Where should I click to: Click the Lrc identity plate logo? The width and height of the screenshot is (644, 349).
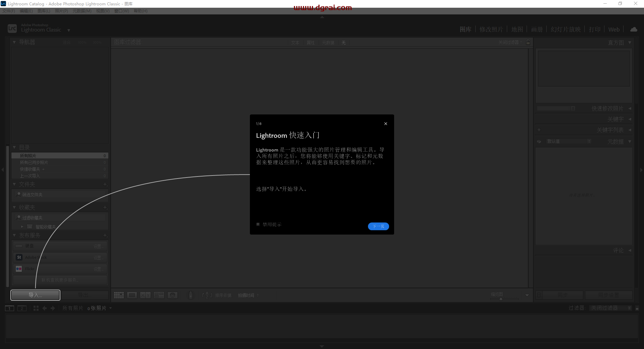[12, 29]
